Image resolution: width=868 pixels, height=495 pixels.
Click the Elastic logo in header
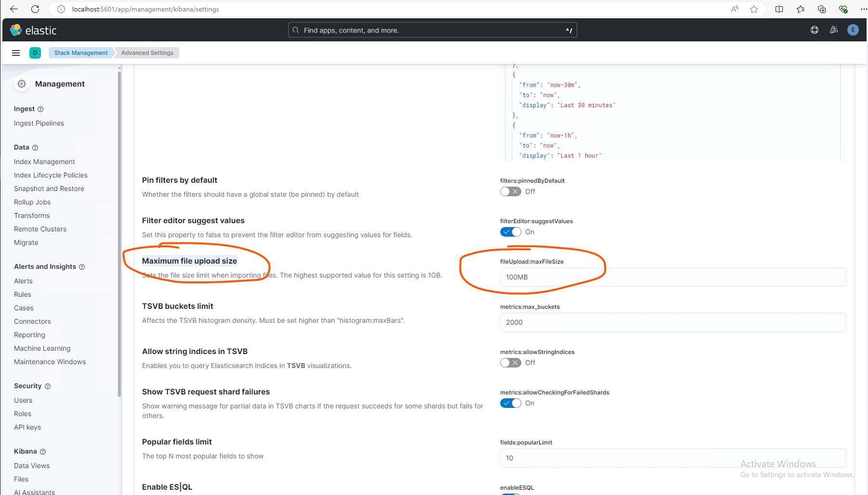tap(33, 30)
